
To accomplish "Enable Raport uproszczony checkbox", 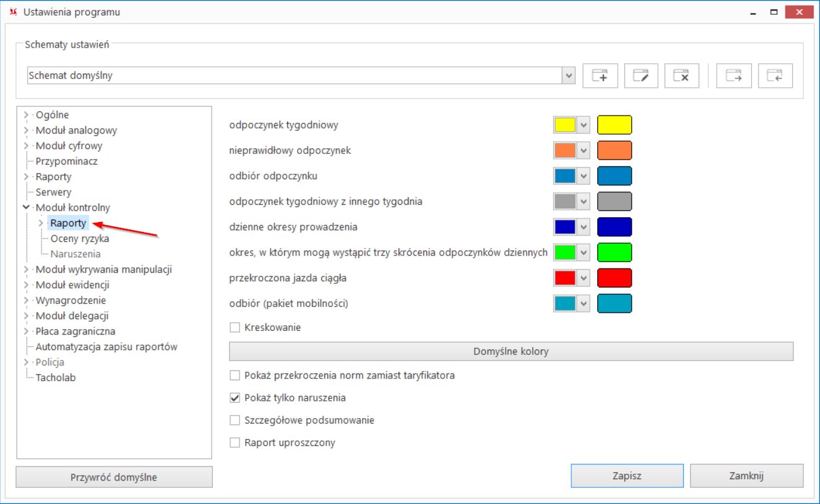I will pos(235,443).
